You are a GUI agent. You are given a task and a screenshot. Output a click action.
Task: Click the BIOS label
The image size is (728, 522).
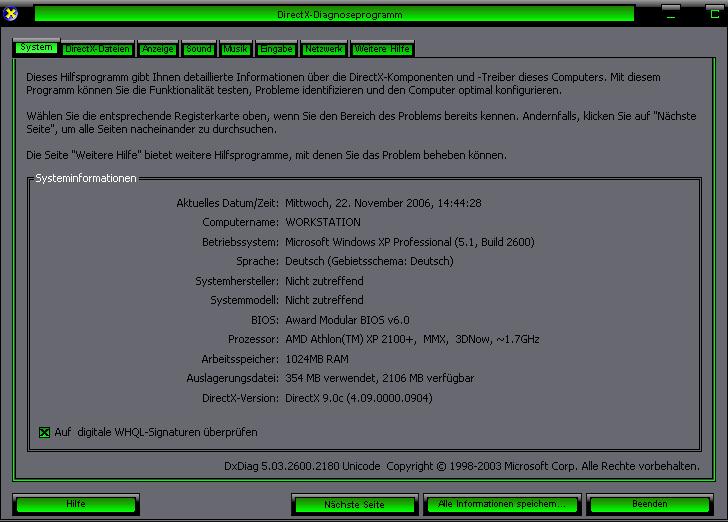[x=265, y=320]
